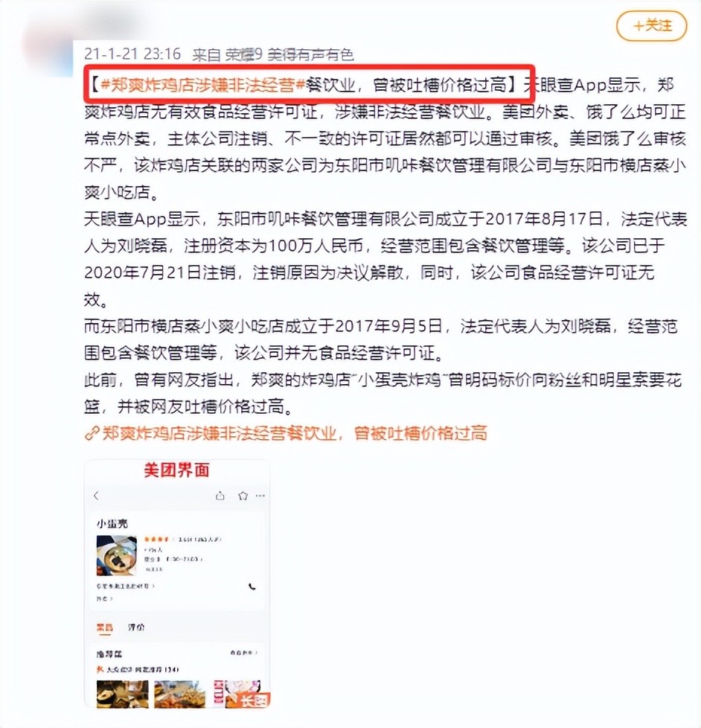Tap the back arrow in Meituan screenshot

click(97, 496)
